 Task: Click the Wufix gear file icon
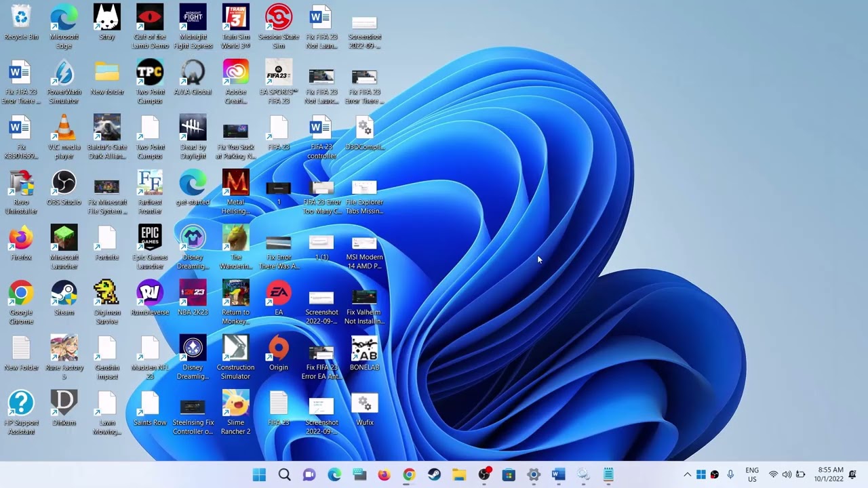click(365, 408)
